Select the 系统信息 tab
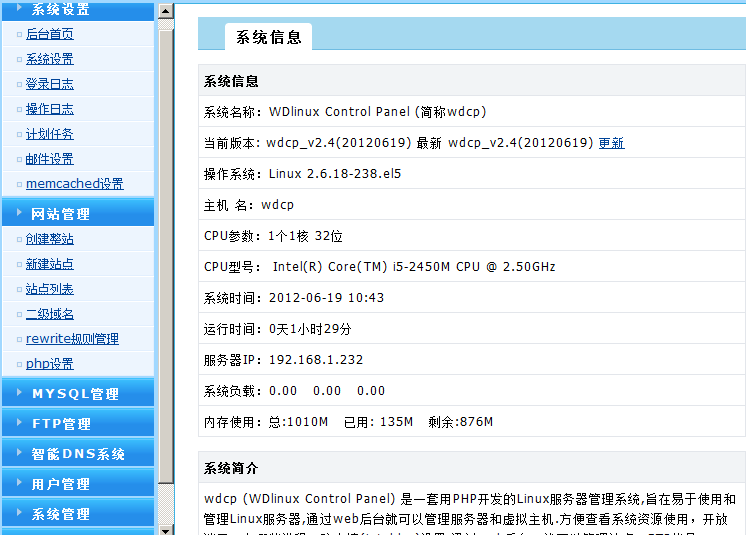 pyautogui.click(x=268, y=38)
